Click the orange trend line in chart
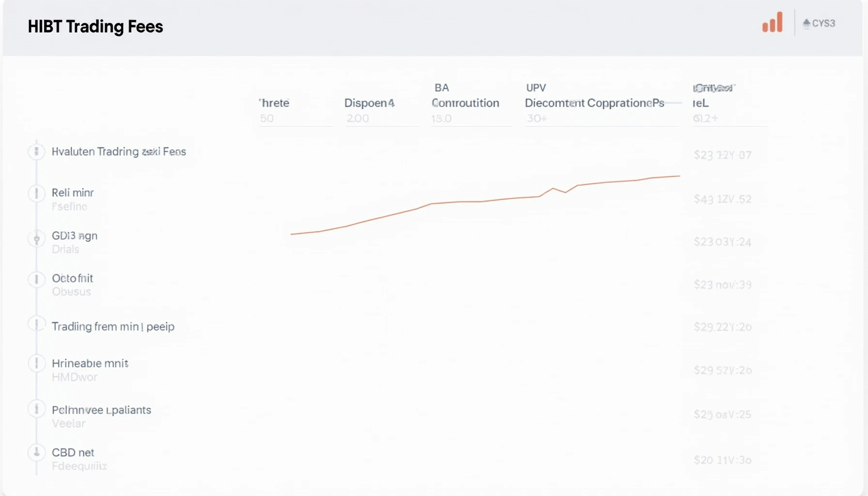Screen dimensions: 868x496 coord(484,201)
